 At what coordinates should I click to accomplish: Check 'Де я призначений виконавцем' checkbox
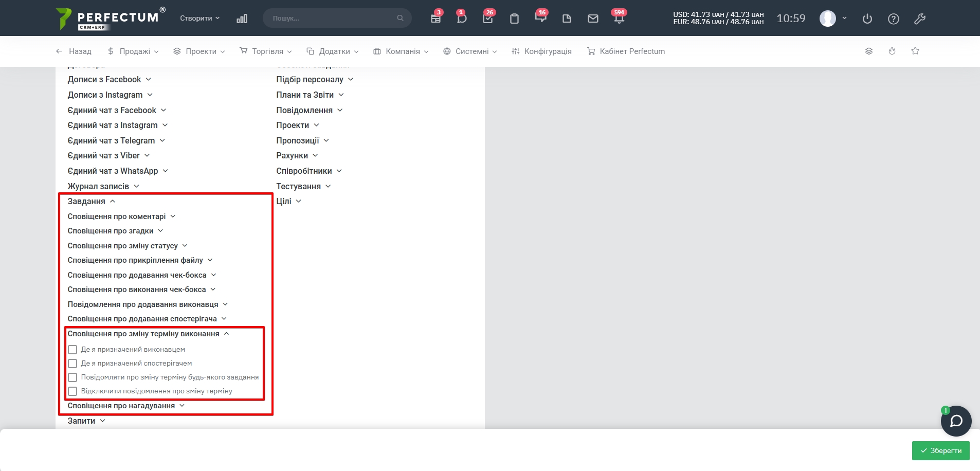(x=73, y=350)
